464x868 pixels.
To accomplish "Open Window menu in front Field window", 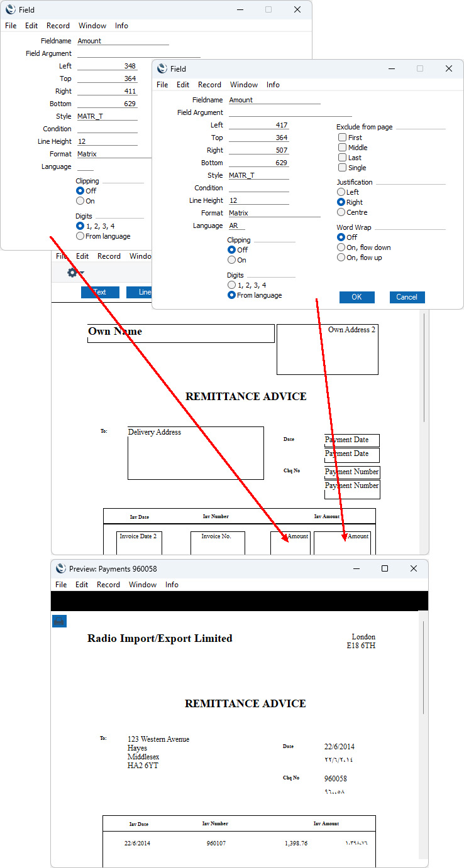I will [244, 85].
